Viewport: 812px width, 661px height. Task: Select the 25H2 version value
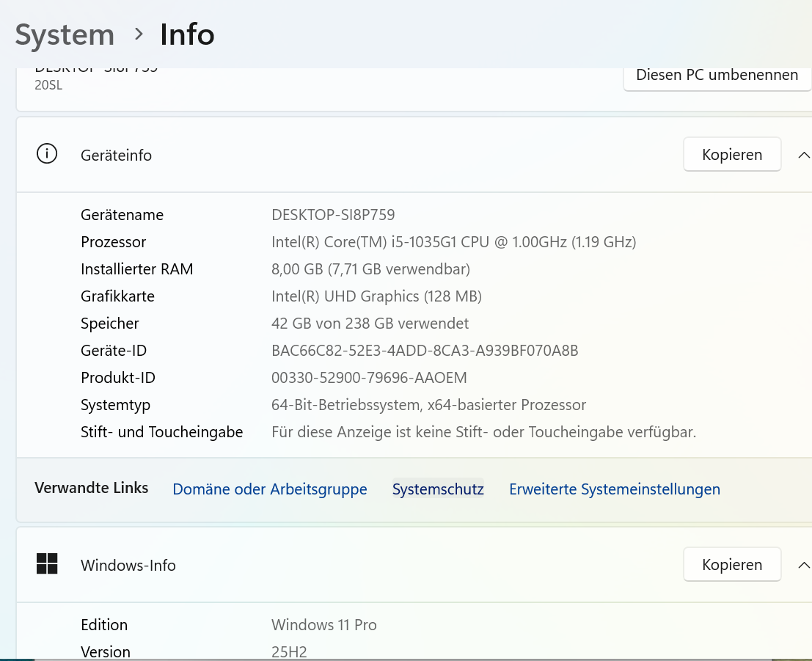click(289, 651)
